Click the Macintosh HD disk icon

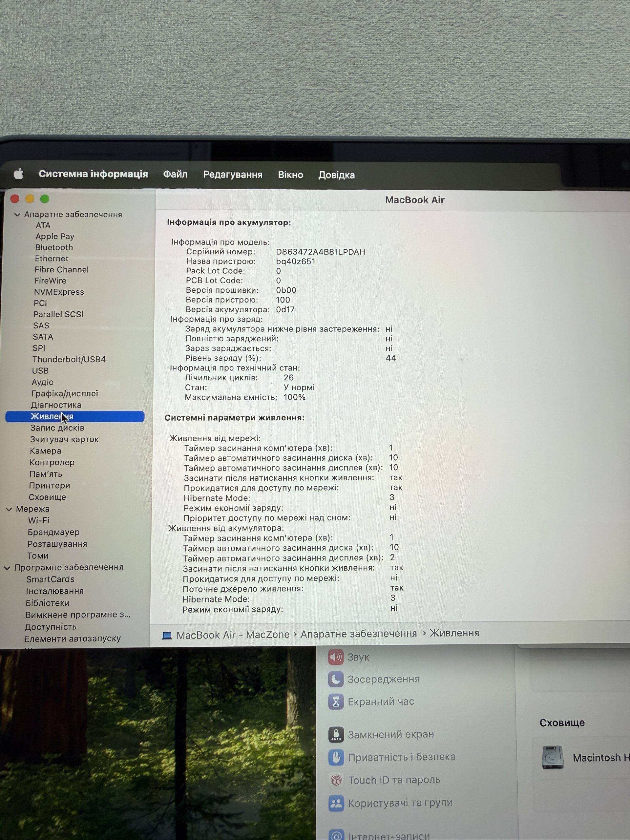pyautogui.click(x=553, y=758)
